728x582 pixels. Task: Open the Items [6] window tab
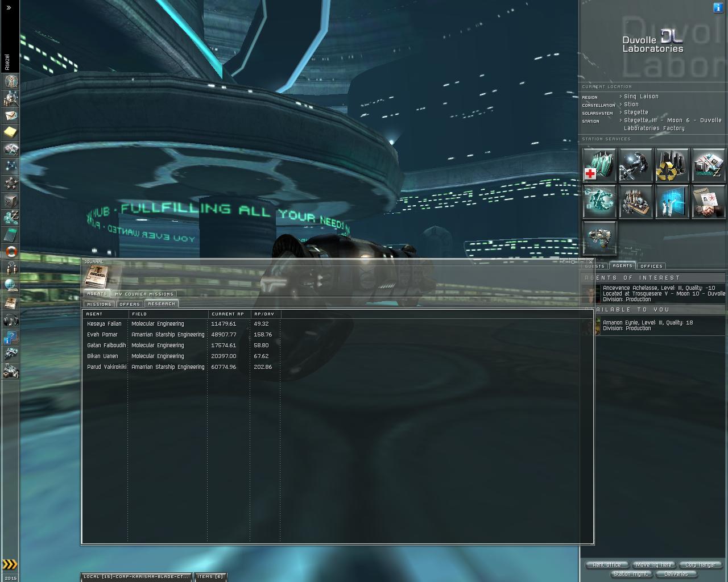click(210, 577)
